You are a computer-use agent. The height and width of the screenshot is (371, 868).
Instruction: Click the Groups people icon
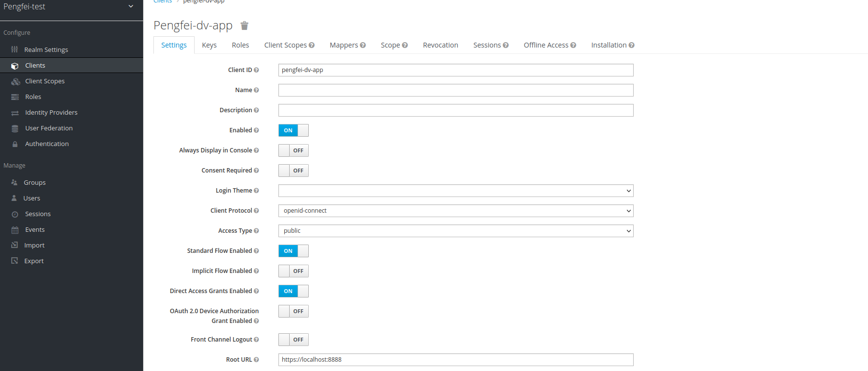tap(14, 182)
